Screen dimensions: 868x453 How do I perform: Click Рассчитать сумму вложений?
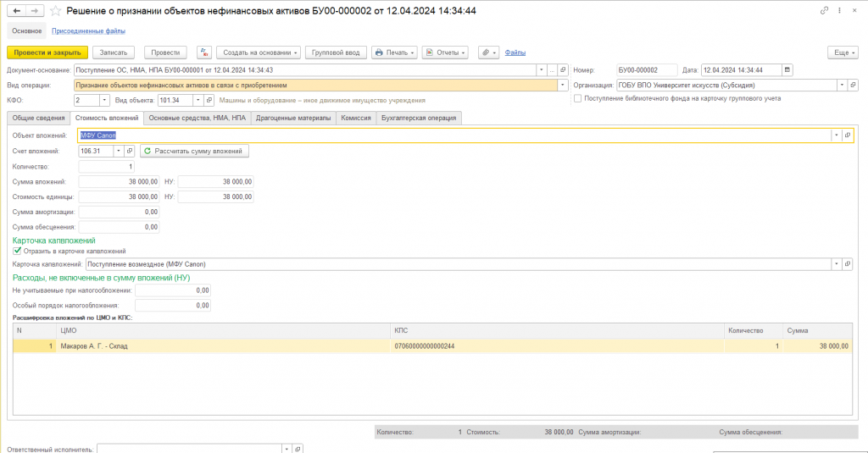[x=194, y=151]
